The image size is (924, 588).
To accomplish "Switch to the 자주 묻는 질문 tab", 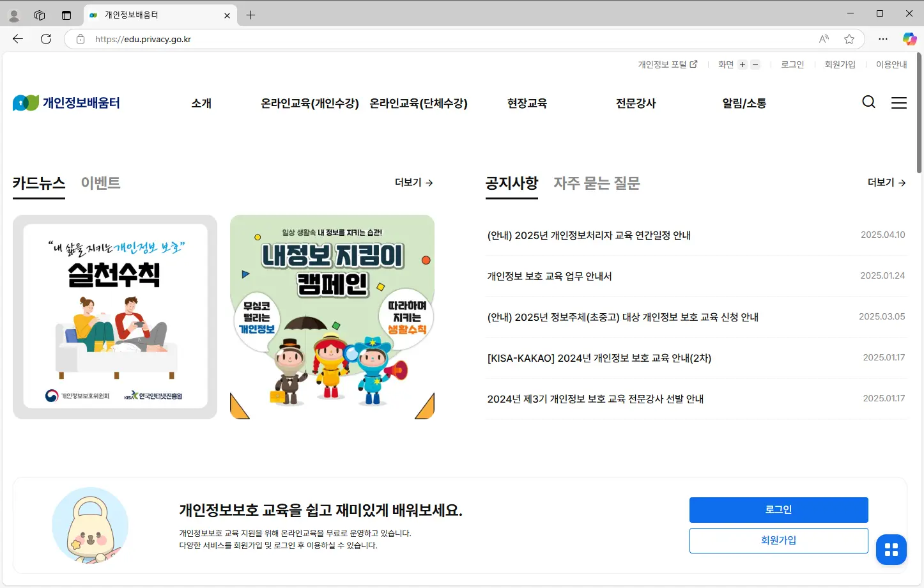I will click(x=596, y=183).
